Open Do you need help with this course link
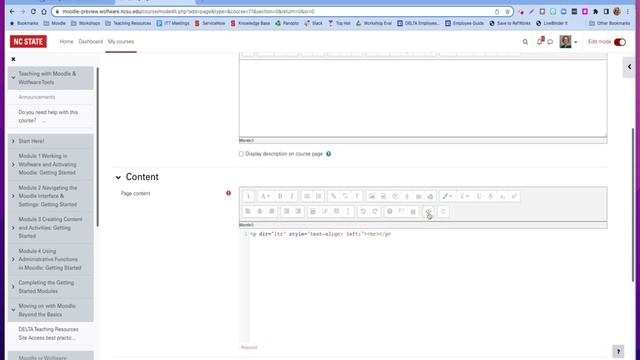The image size is (640, 360). (x=48, y=116)
